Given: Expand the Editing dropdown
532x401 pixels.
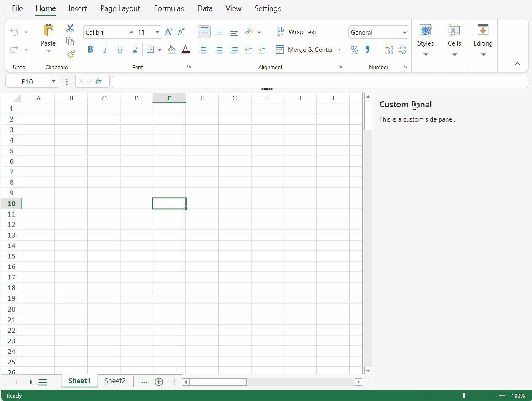Looking at the screenshot, I should pyautogui.click(x=483, y=54).
